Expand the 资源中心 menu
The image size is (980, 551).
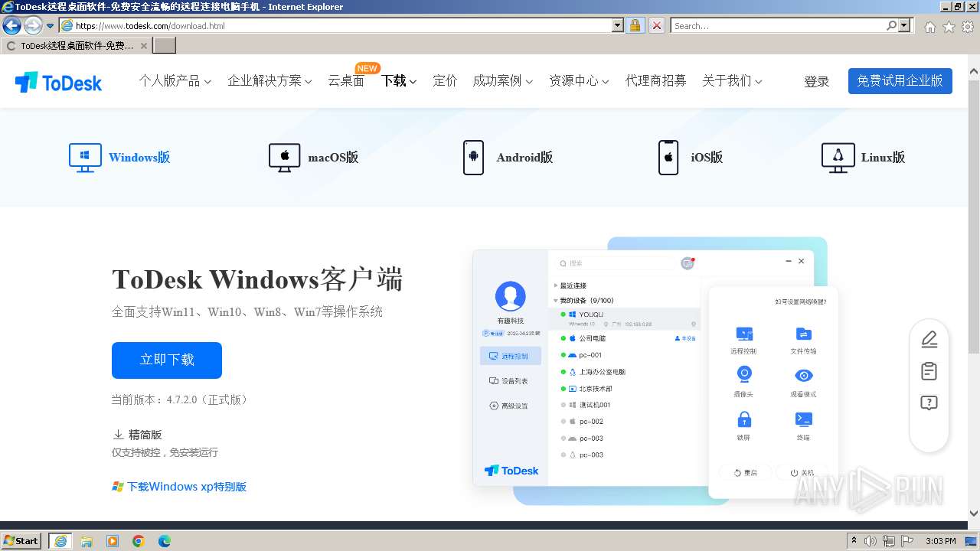[579, 81]
